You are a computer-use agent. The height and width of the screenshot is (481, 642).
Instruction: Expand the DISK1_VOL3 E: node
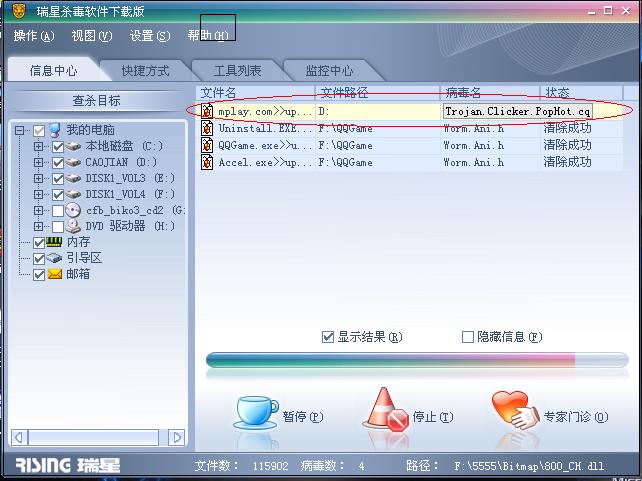[38, 178]
